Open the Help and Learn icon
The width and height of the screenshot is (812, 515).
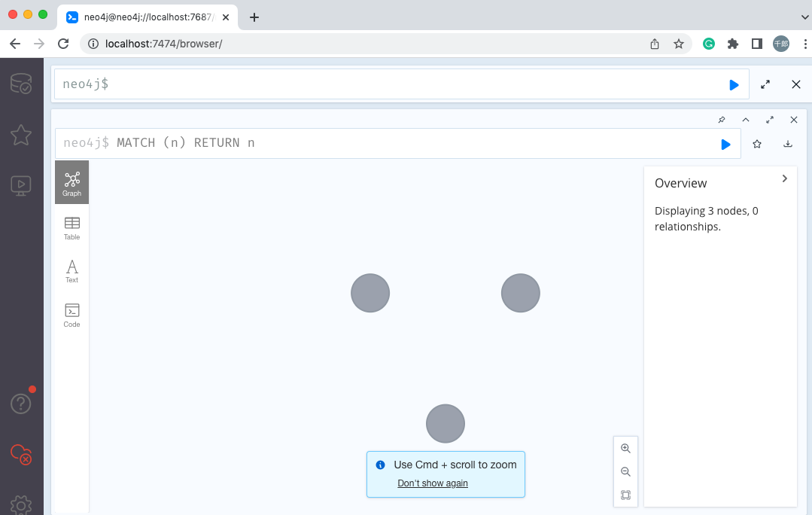(21, 403)
